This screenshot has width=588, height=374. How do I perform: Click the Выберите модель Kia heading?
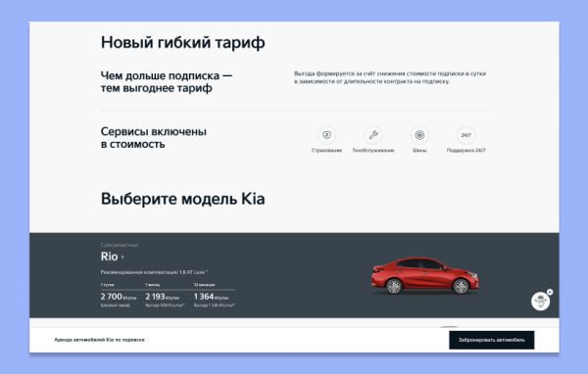[182, 199]
